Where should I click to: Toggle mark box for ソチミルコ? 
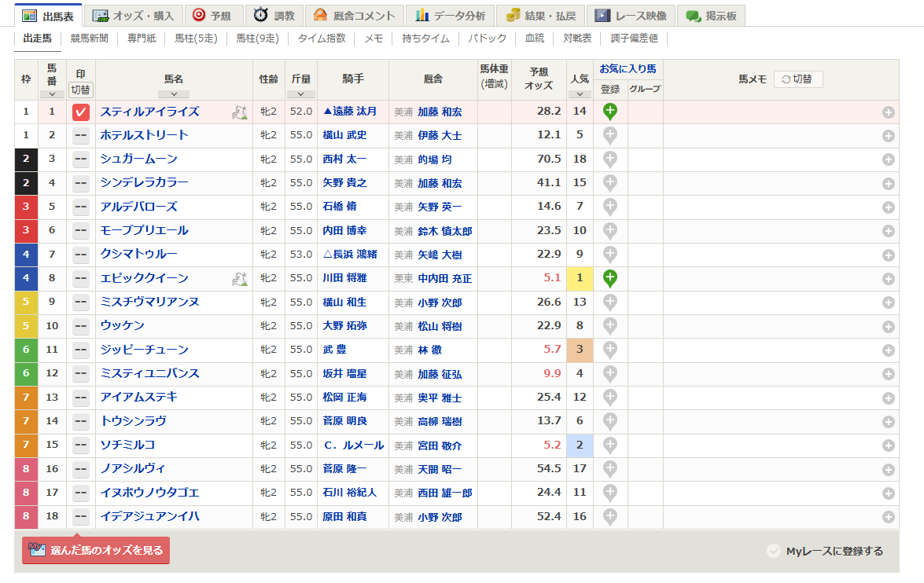(x=81, y=445)
